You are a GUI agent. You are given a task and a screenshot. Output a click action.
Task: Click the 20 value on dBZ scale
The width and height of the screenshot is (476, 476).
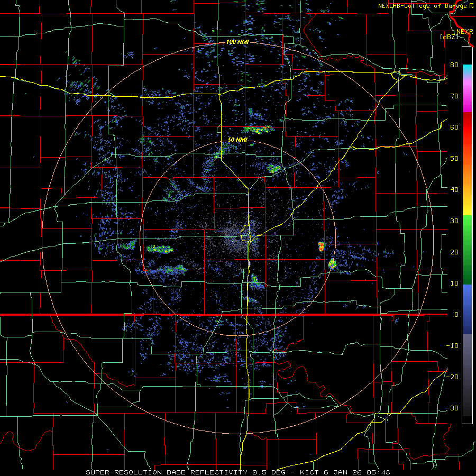[454, 252]
